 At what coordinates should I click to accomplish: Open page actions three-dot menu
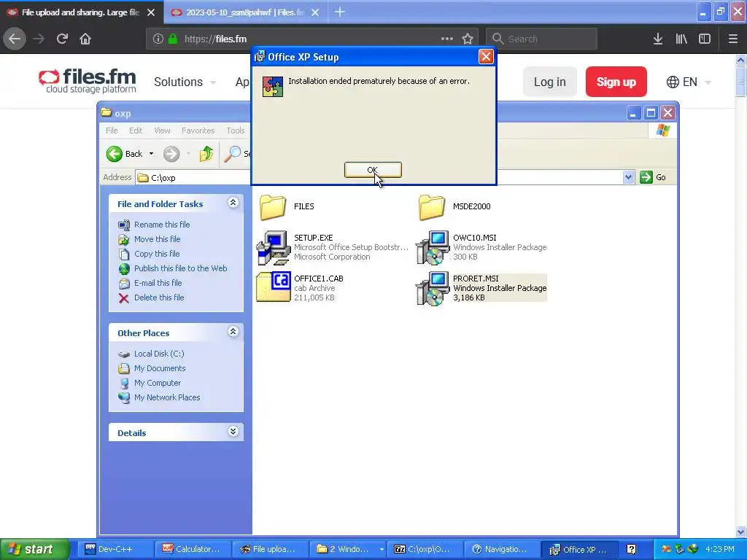[x=447, y=39]
